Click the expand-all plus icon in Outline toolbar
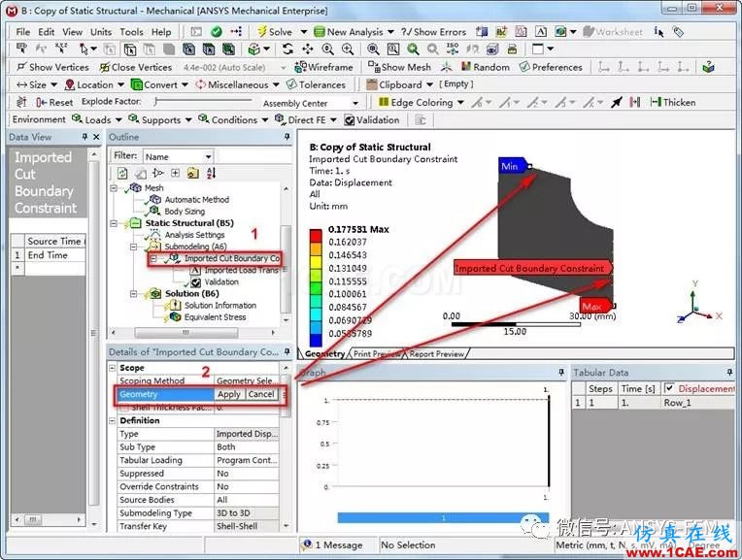742x560 pixels. 175,173
